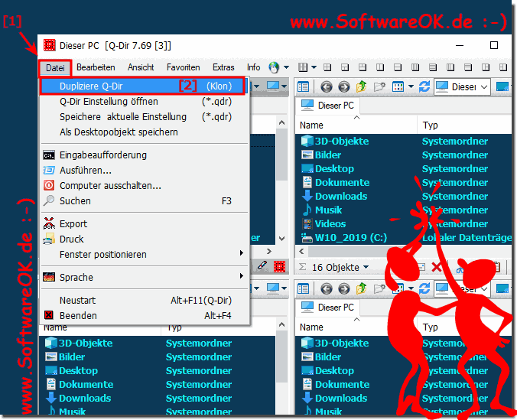Select the three horizontal rows layout icon
Screen dimensions: 517x420
click(x=468, y=67)
